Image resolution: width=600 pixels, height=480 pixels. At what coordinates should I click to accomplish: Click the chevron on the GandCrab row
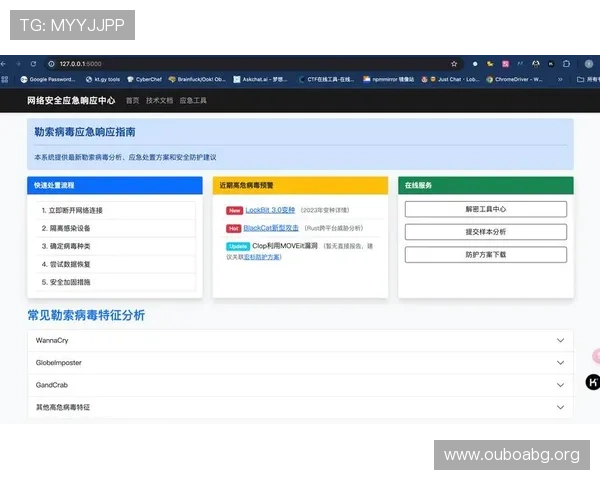560,385
